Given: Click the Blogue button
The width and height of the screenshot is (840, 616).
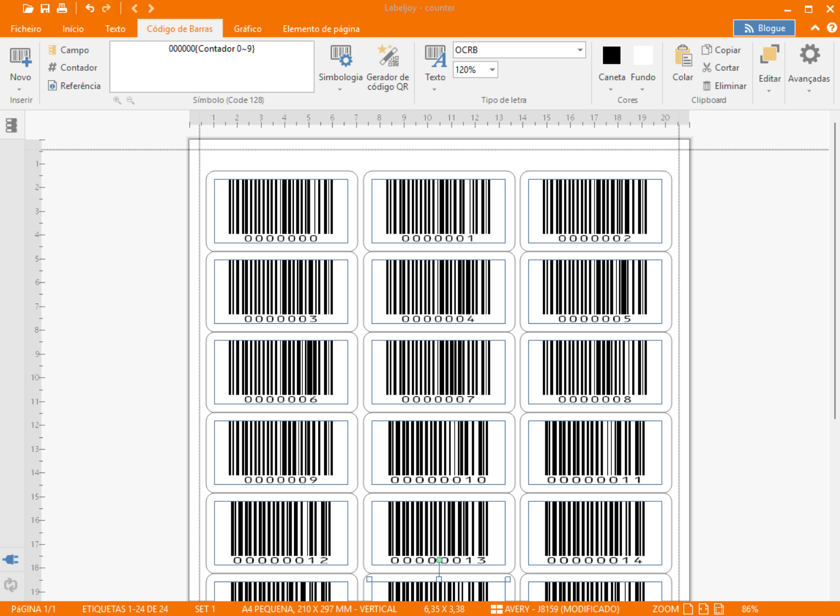Looking at the screenshot, I should click(x=764, y=28).
